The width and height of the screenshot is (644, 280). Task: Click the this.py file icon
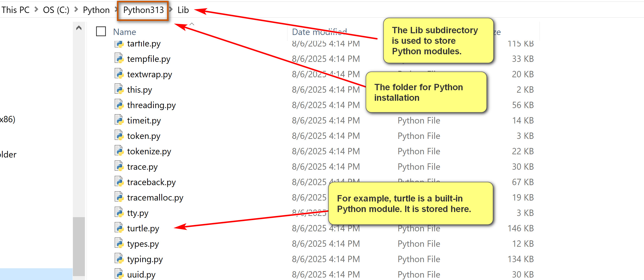[x=119, y=89]
